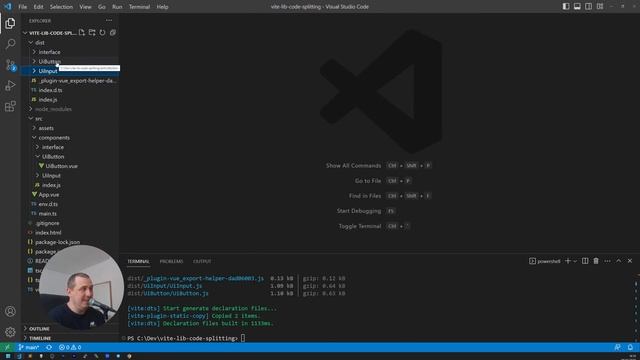Open the Accounts menu icon
This screenshot has height=360, width=640.
click(10, 311)
